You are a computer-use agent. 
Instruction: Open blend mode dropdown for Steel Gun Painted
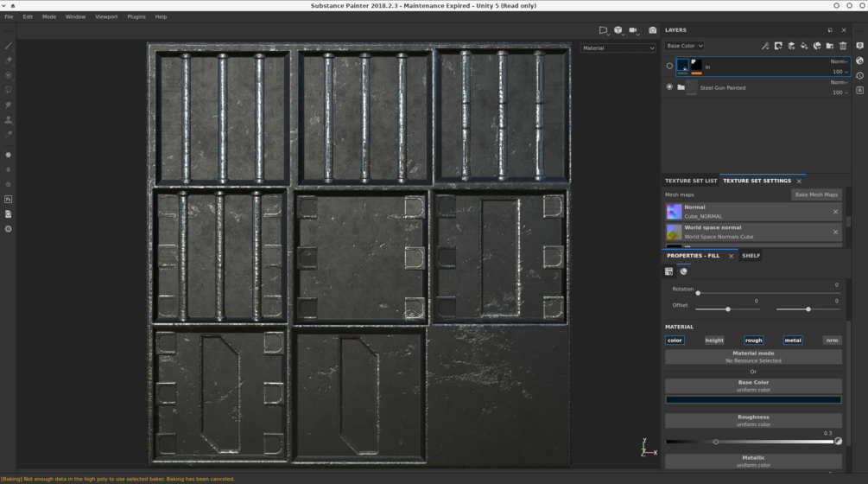(x=839, y=83)
